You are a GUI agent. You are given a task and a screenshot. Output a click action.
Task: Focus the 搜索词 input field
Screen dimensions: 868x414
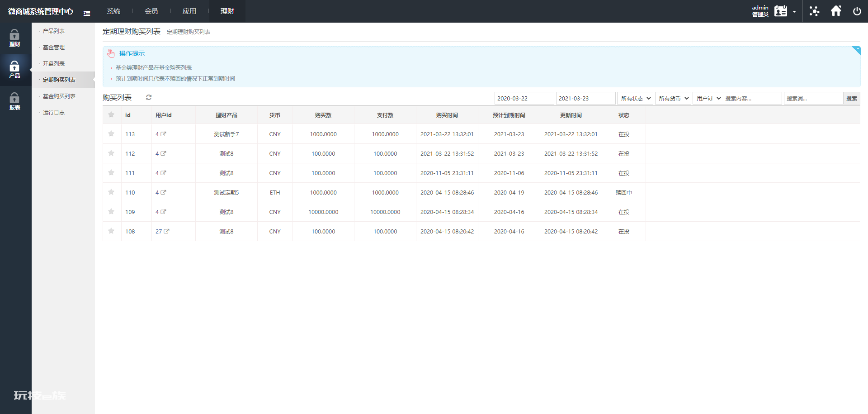(x=814, y=98)
